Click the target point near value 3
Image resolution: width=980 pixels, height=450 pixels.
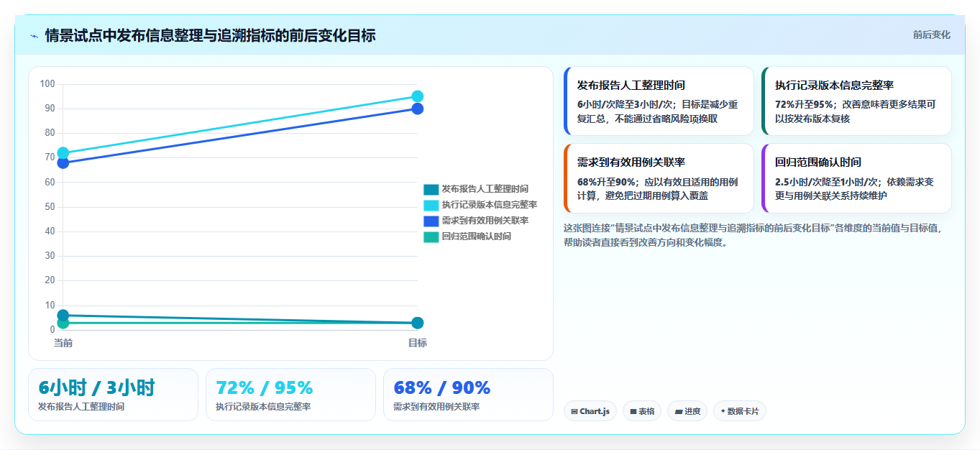point(418,323)
